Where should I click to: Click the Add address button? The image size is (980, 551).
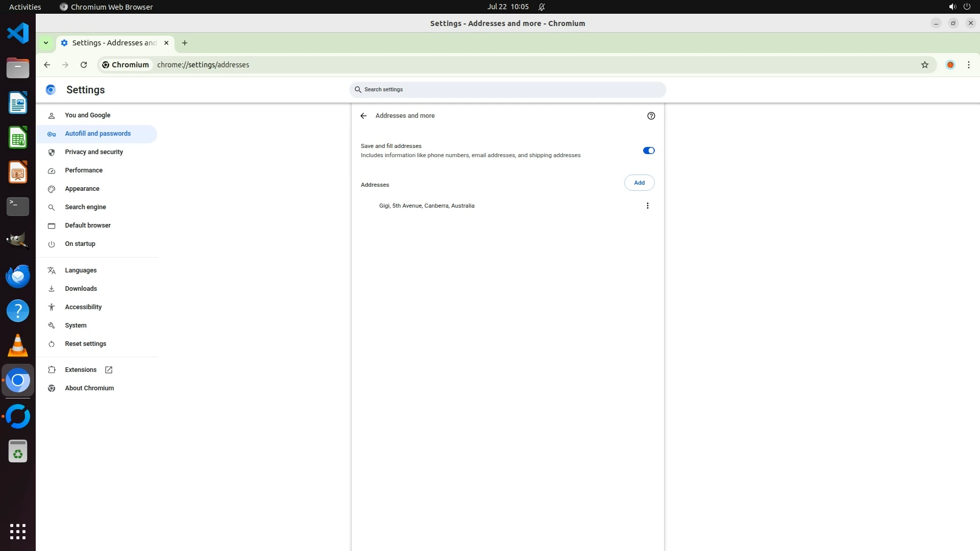click(639, 183)
